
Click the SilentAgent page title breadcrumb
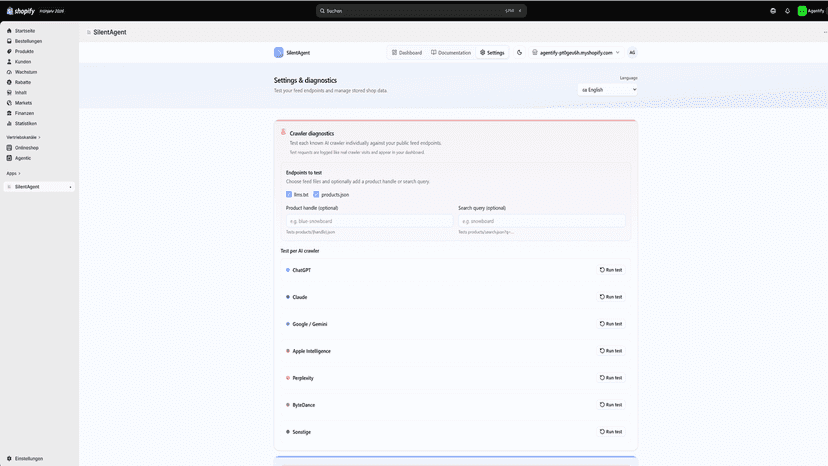[x=110, y=32]
